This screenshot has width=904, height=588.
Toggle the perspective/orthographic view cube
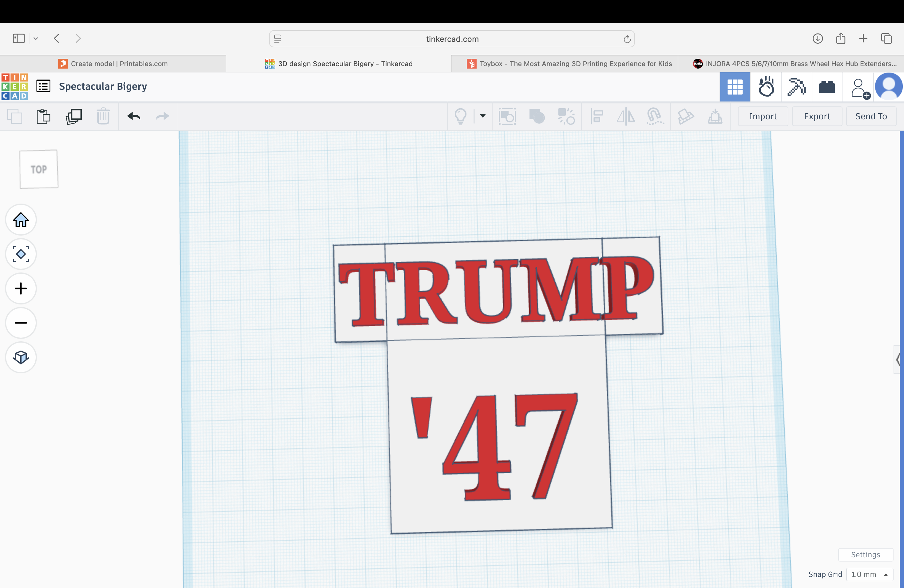21,357
